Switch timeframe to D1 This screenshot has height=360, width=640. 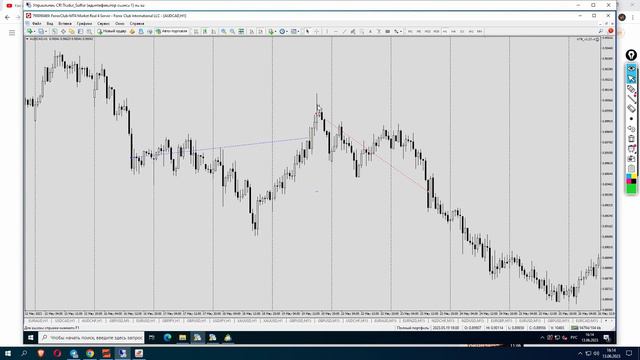pos(462,31)
